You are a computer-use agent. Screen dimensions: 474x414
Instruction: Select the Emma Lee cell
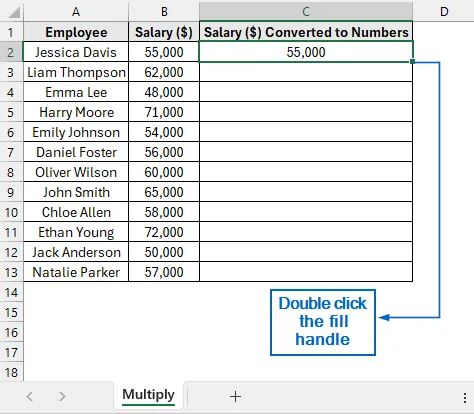[76, 92]
